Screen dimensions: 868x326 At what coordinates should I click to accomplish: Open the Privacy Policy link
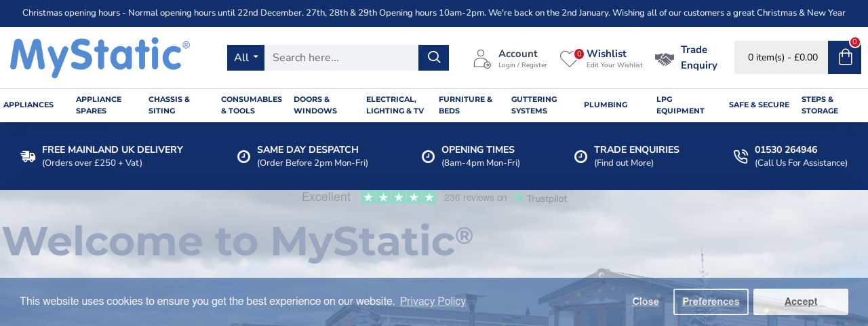[433, 301]
